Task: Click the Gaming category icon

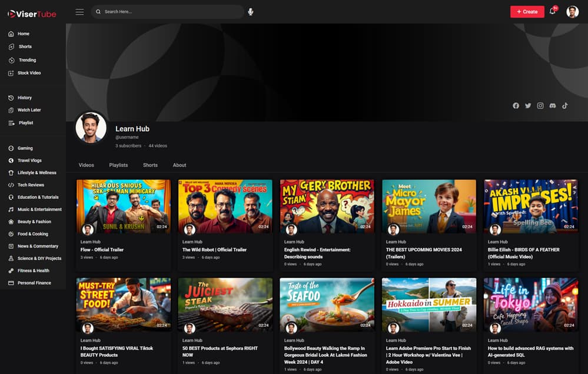Action: [x=11, y=148]
